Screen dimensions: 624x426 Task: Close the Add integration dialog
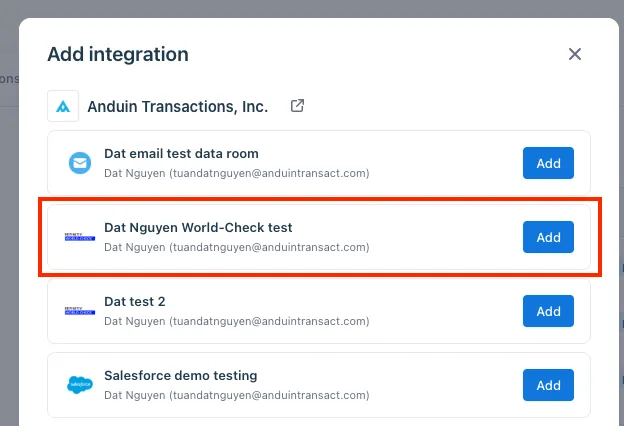click(x=575, y=54)
